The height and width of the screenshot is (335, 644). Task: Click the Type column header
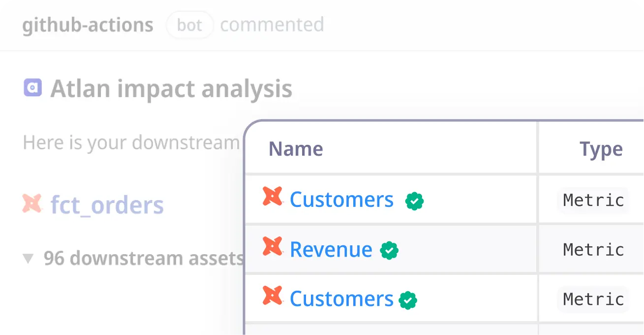[601, 149]
